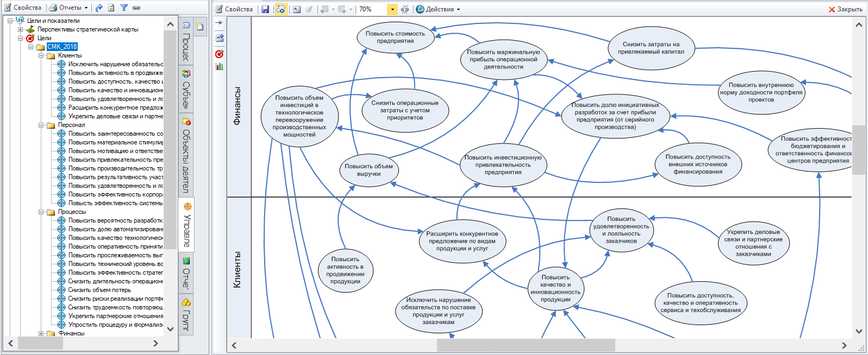
Task: Select the Снизить объем потерь tree item
Action: point(99,290)
